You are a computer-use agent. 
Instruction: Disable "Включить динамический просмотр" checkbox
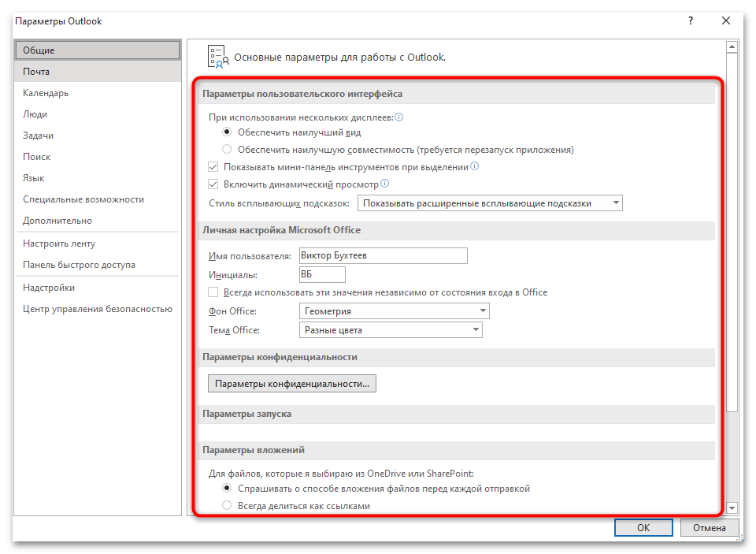point(213,184)
